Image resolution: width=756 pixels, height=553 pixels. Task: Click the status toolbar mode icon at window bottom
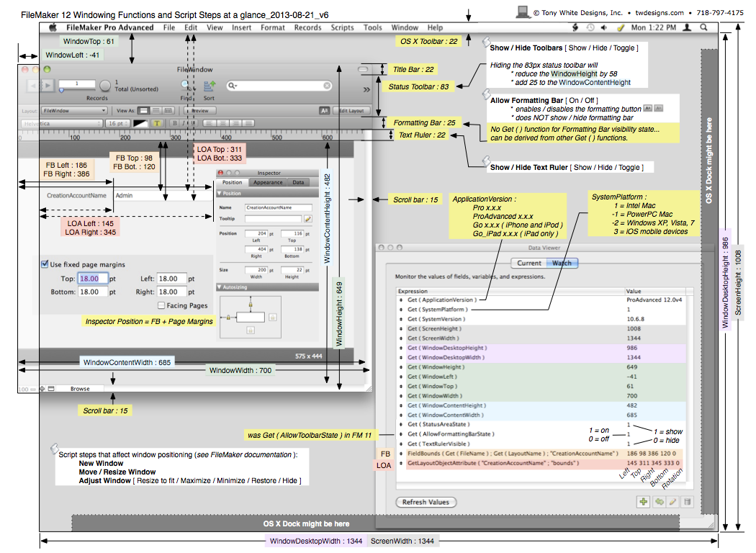[x=51, y=389]
